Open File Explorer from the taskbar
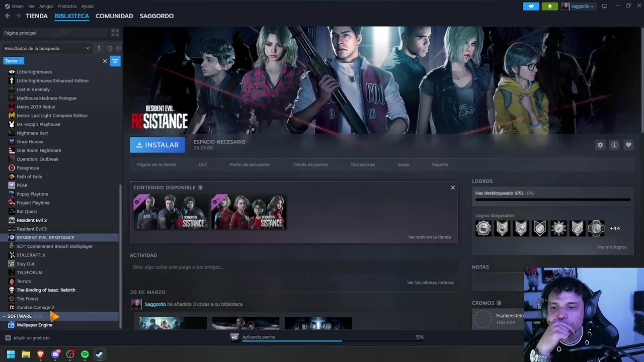The image size is (644, 362). pyautogui.click(x=26, y=354)
